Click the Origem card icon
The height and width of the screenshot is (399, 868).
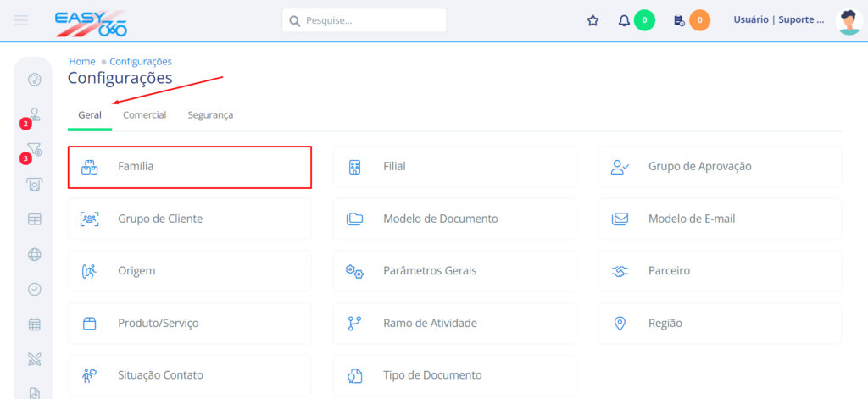89,271
